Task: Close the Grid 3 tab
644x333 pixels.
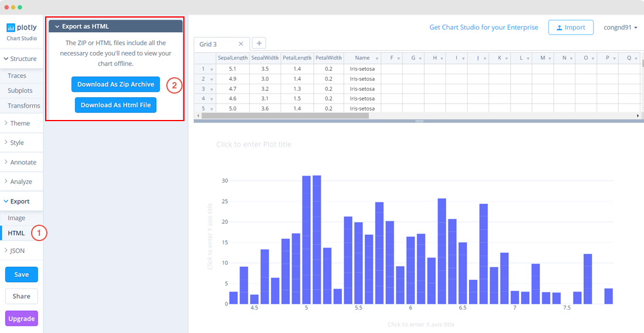Action: [x=241, y=44]
